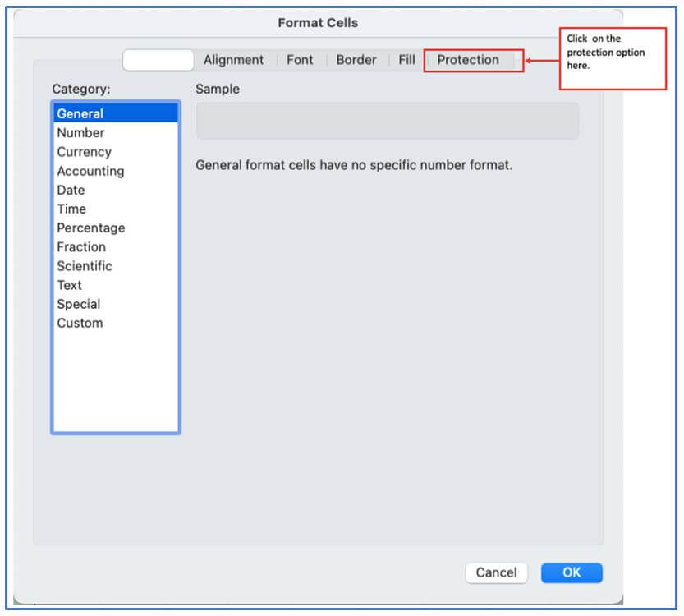The height and width of the screenshot is (616, 684).
Task: Pick the Percentage category
Action: 116,228
